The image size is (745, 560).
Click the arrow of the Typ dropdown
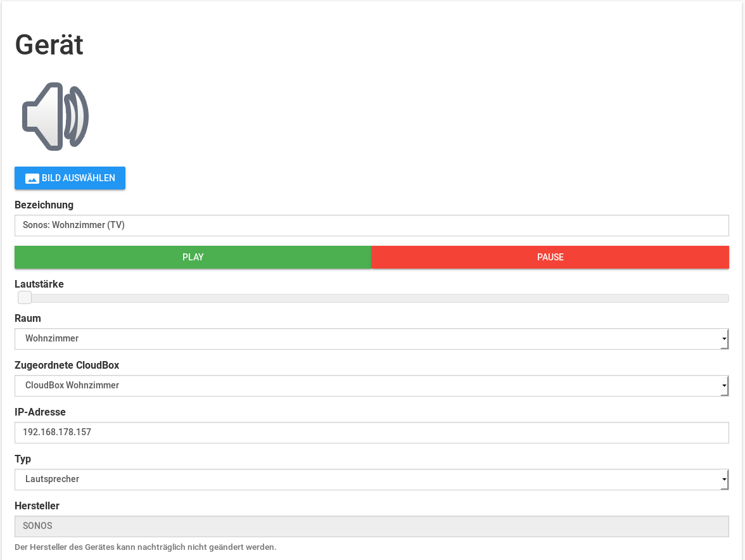723,480
